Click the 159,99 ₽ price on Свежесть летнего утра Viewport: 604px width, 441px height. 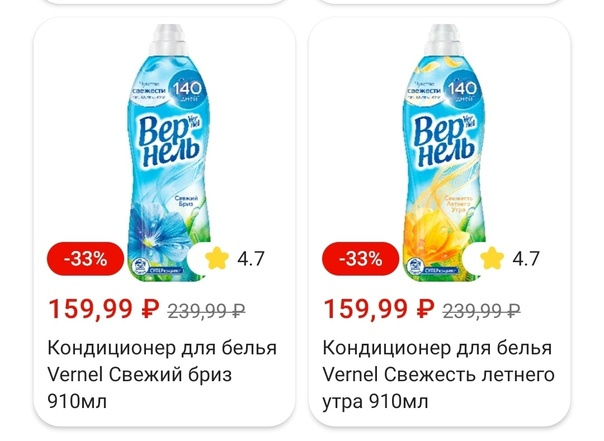pyautogui.click(x=378, y=309)
